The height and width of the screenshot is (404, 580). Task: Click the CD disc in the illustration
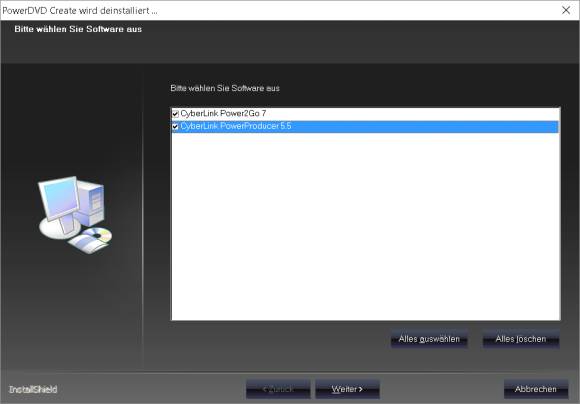tap(97, 234)
